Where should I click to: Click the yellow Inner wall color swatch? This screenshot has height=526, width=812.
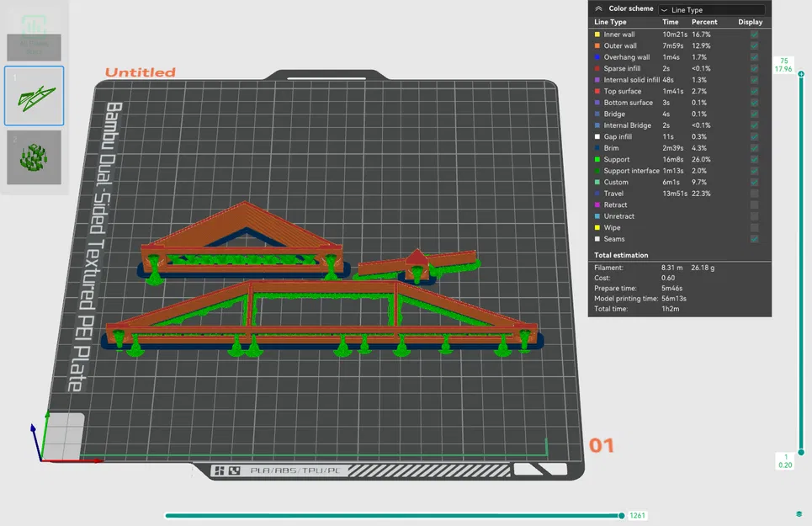(597, 35)
